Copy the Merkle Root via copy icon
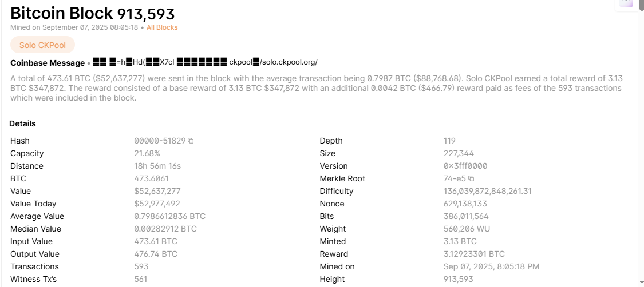 (471, 178)
